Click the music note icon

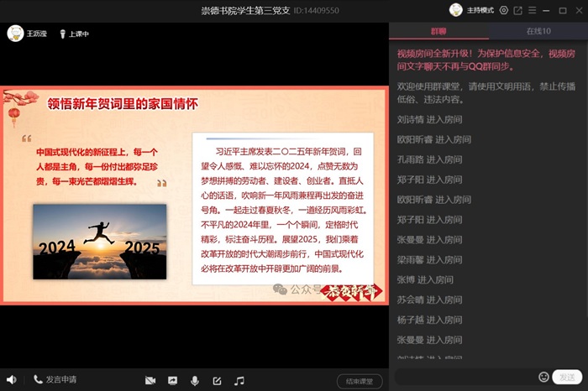[239, 380]
